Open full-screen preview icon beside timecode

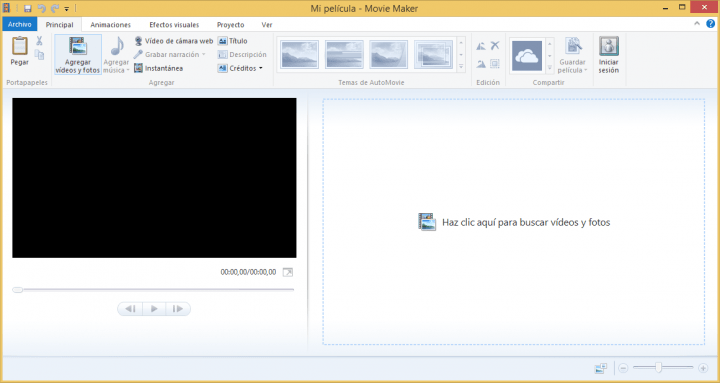point(287,272)
